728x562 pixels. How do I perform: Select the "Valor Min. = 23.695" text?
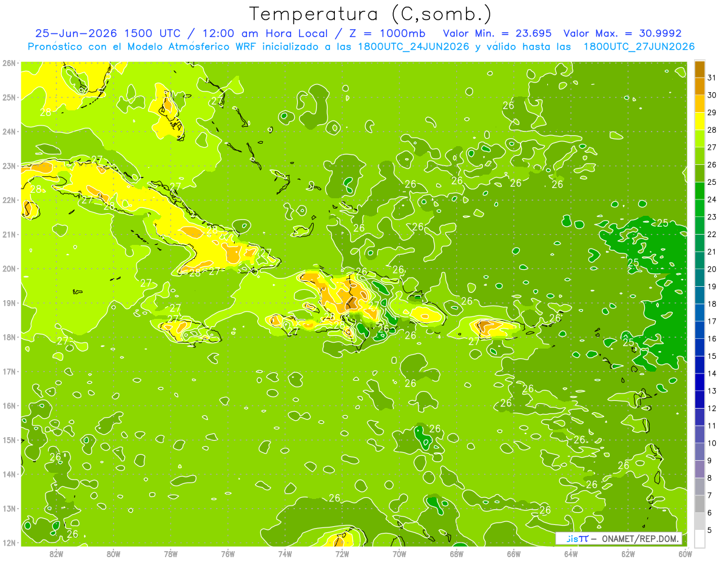(x=498, y=33)
